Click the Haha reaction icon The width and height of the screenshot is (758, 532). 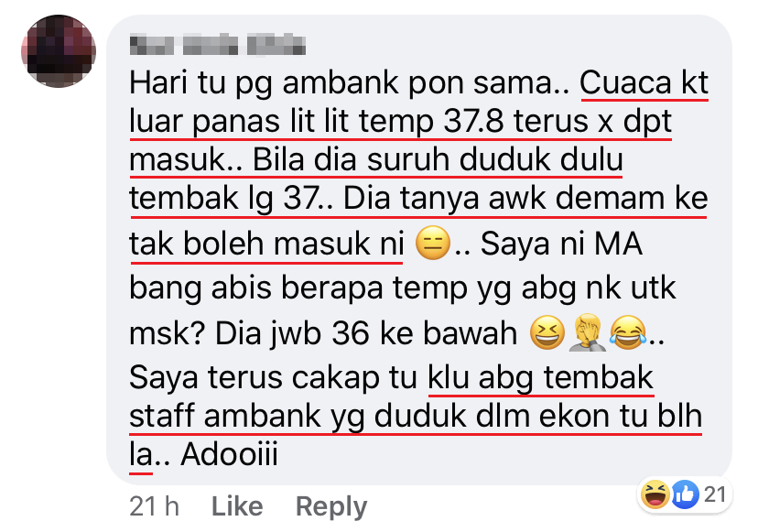[655, 494]
